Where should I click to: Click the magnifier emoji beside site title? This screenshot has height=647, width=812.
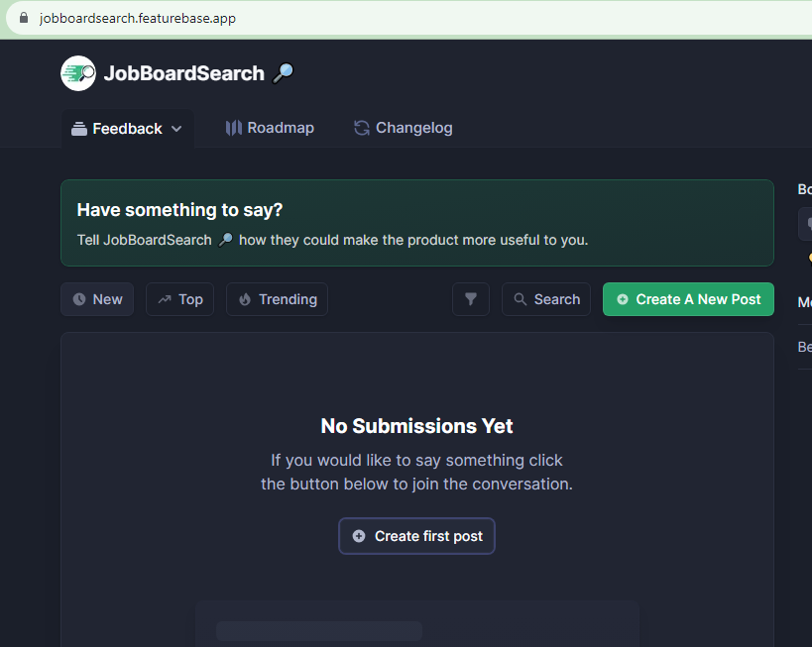pos(284,73)
